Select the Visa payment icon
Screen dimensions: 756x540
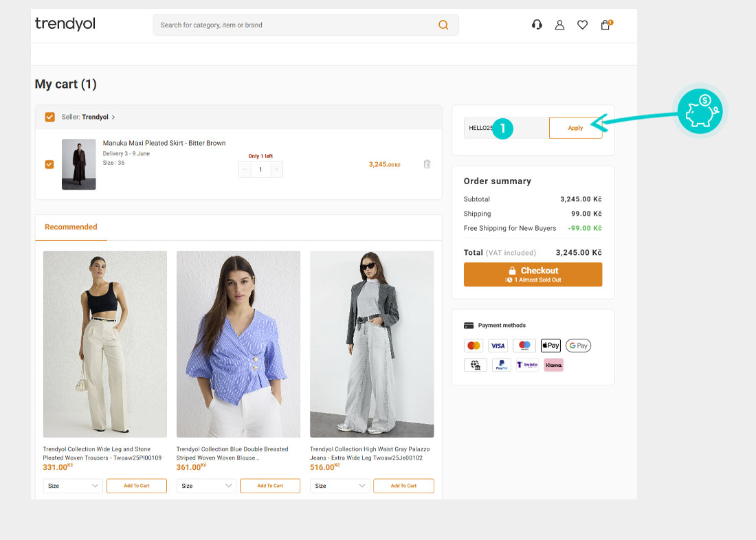point(498,346)
